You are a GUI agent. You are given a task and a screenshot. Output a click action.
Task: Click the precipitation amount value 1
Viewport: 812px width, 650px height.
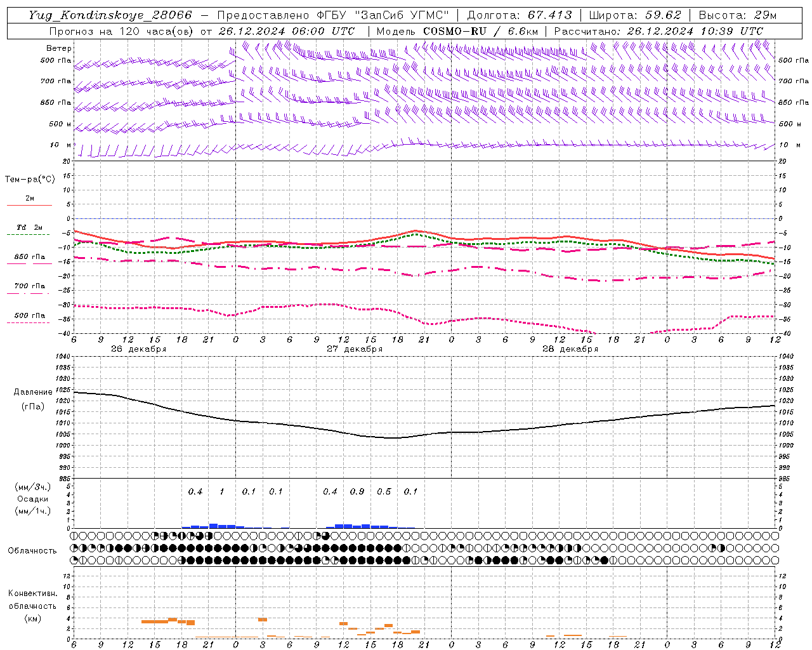[222, 491]
